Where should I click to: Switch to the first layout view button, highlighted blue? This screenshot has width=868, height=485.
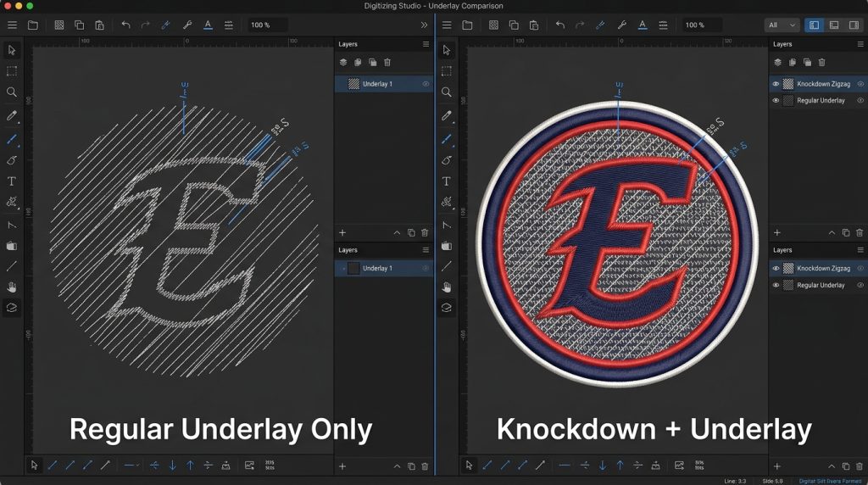click(x=814, y=25)
